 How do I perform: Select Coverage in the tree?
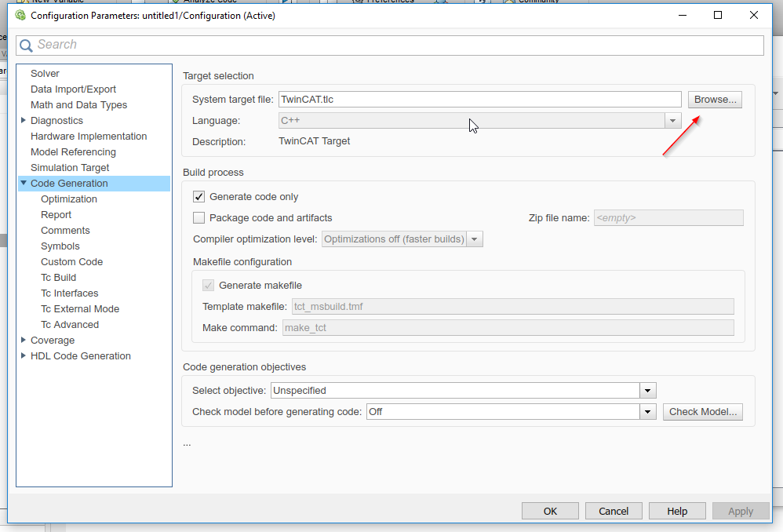tap(53, 341)
